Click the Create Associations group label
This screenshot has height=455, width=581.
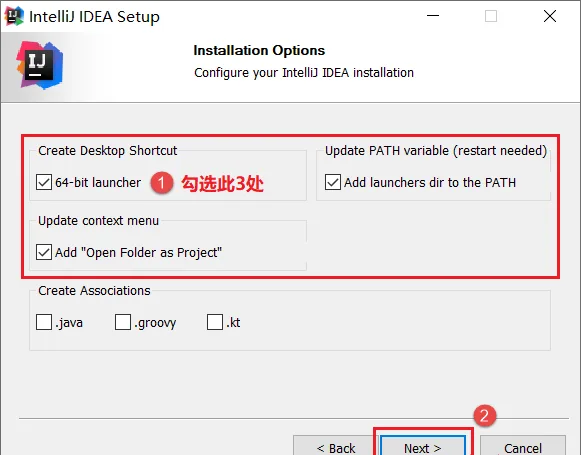click(x=94, y=291)
